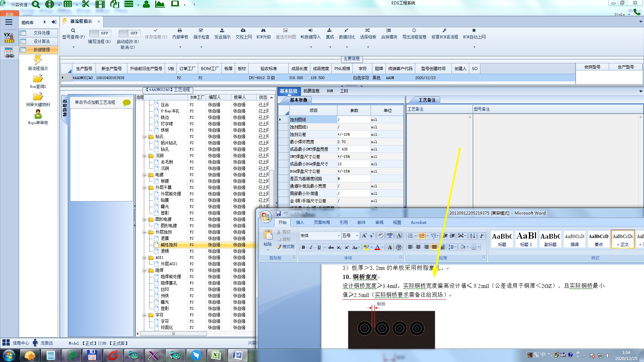Click the 数据对比 toolbar icon
This screenshot has width=644, height=362.
[x=346, y=31]
